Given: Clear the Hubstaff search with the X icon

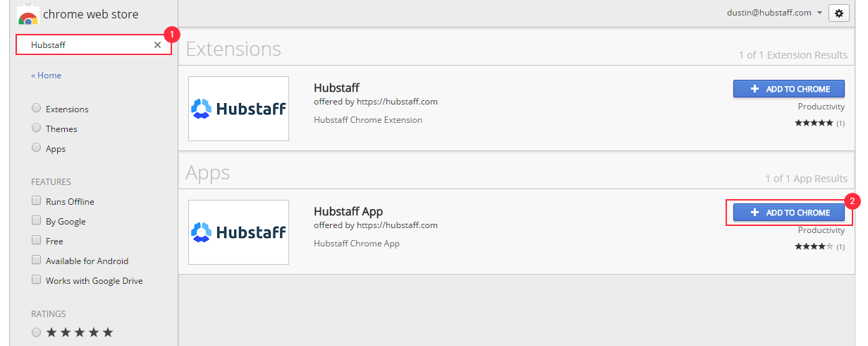Looking at the screenshot, I should [x=157, y=45].
